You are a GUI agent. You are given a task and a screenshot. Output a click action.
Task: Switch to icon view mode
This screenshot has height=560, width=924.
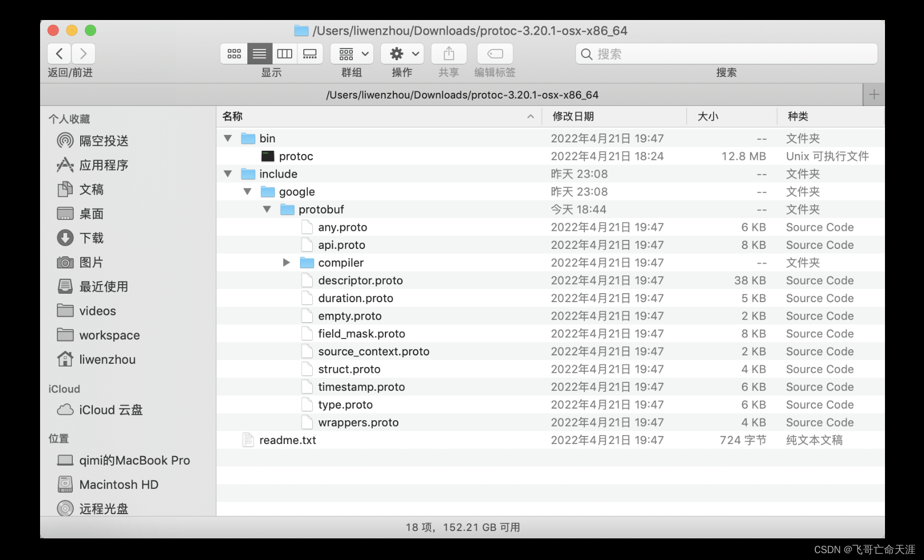pos(234,54)
